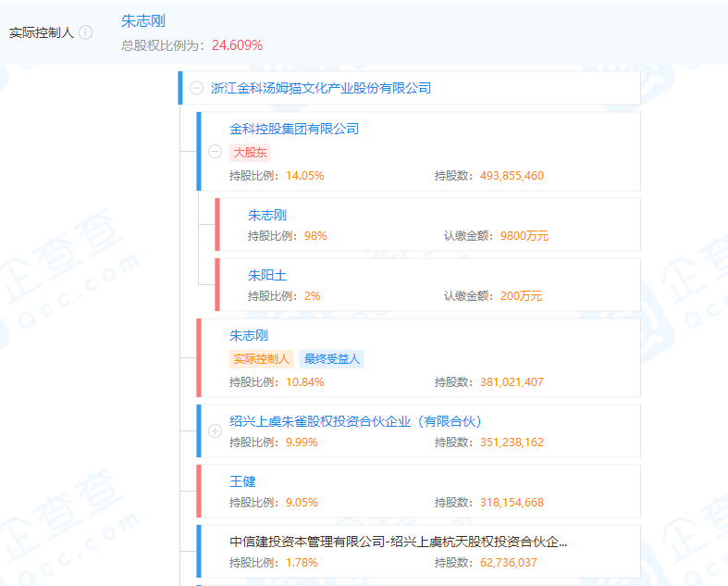
Task: Open the 浙江金科汤姆猫文化产业股份有限公司 company link
Action: [320, 88]
